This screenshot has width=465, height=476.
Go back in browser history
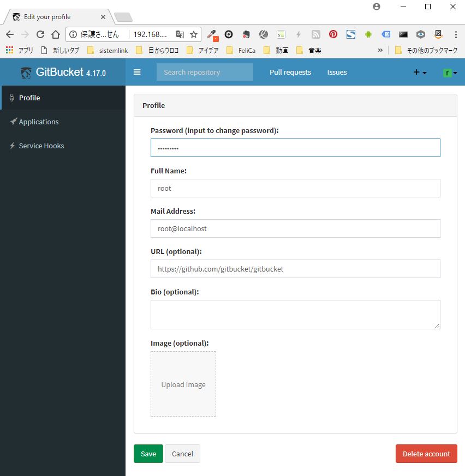(x=10, y=34)
